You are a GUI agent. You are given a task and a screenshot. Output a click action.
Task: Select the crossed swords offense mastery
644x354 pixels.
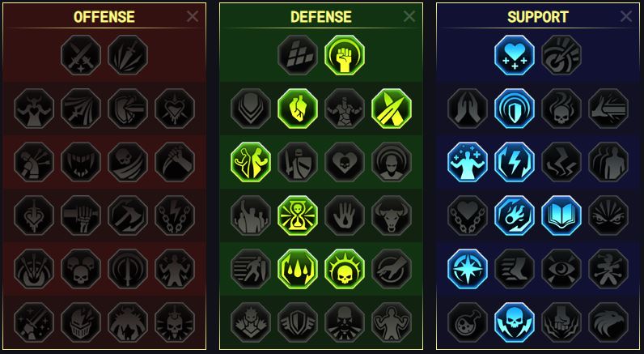coord(81,55)
